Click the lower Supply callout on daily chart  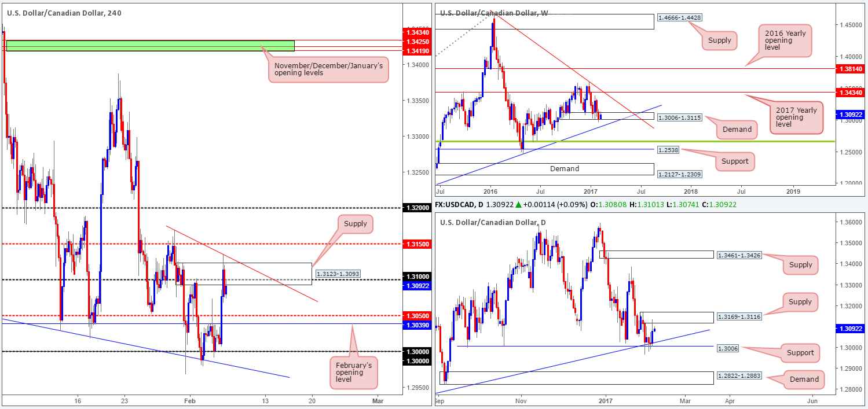point(800,301)
